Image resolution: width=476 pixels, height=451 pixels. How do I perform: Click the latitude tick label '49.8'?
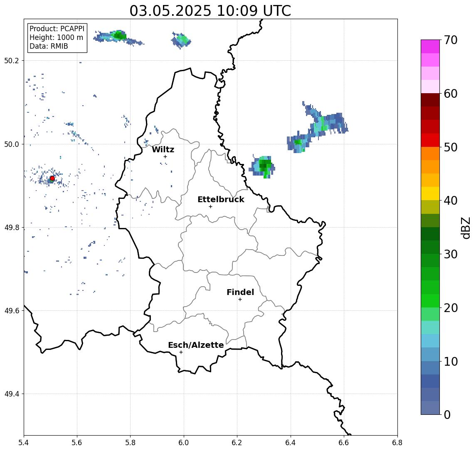[12, 228]
